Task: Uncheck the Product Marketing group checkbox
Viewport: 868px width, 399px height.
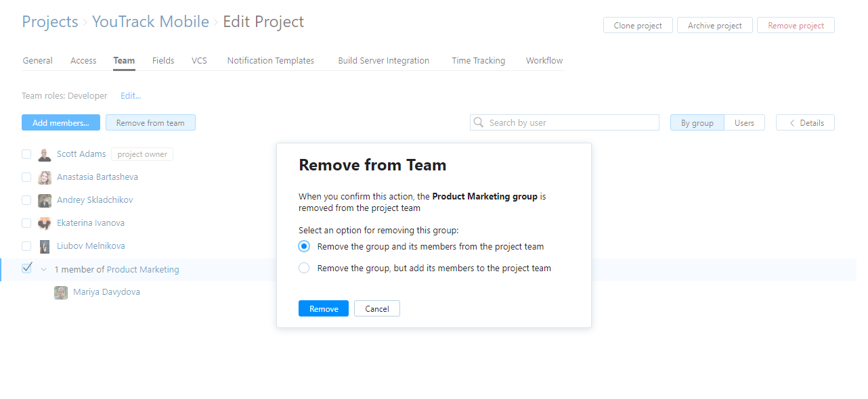Action: 26,268
